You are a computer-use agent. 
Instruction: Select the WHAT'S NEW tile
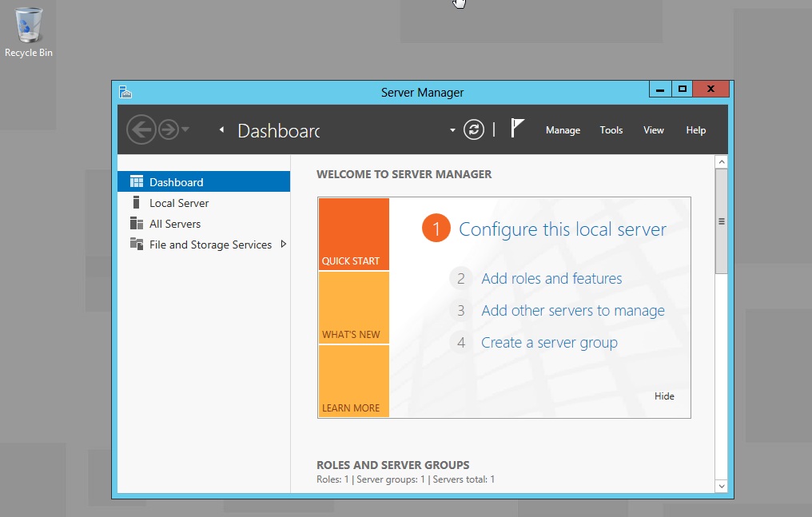click(354, 308)
